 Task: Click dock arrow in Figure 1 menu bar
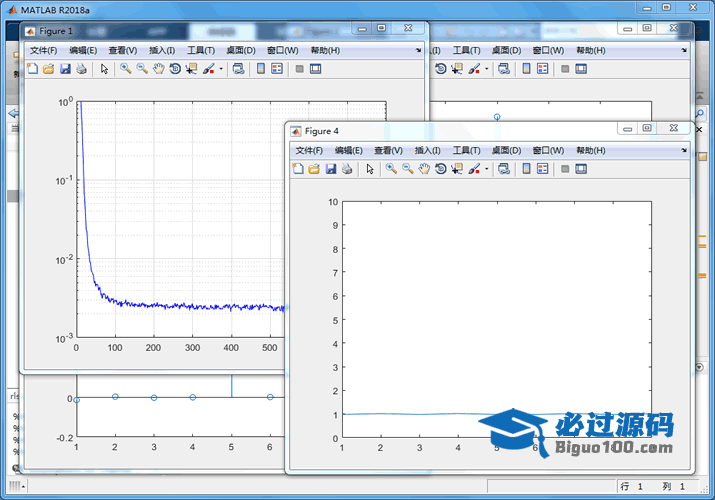419,51
